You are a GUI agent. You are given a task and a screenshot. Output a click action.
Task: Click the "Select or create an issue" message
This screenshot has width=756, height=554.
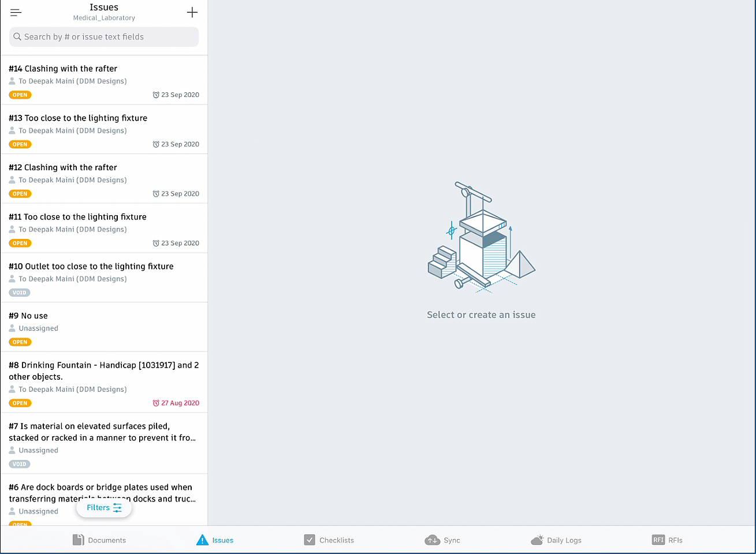481,315
